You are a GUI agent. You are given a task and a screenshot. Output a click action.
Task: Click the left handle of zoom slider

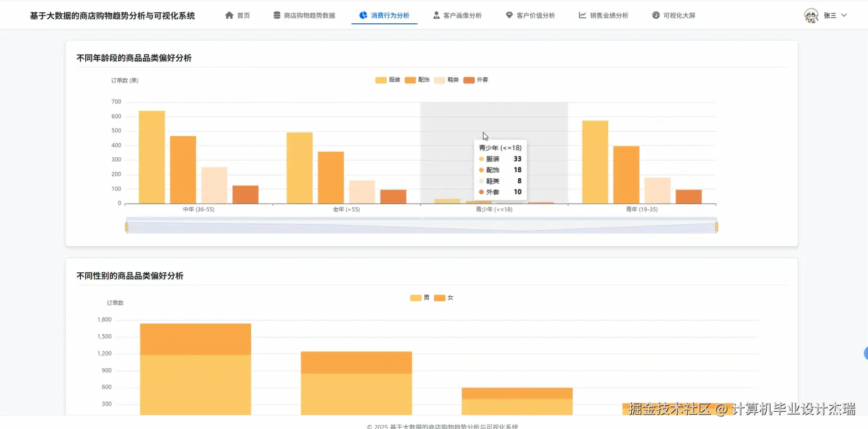(127, 226)
